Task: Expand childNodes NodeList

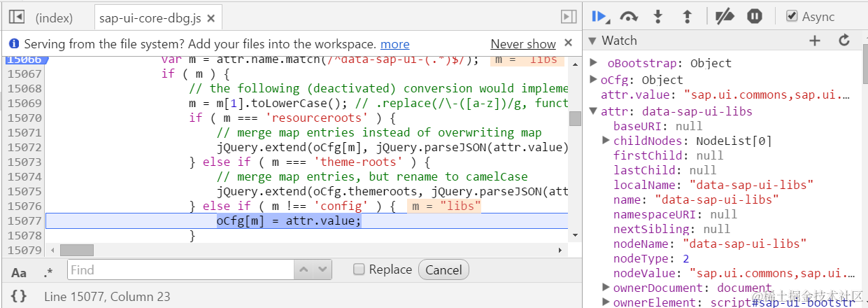Action: [606, 141]
